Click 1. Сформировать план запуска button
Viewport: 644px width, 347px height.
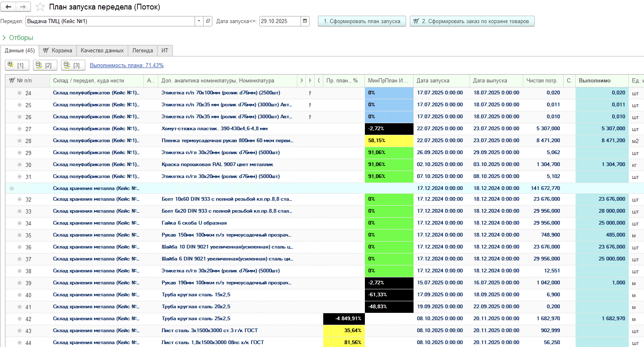click(x=362, y=21)
